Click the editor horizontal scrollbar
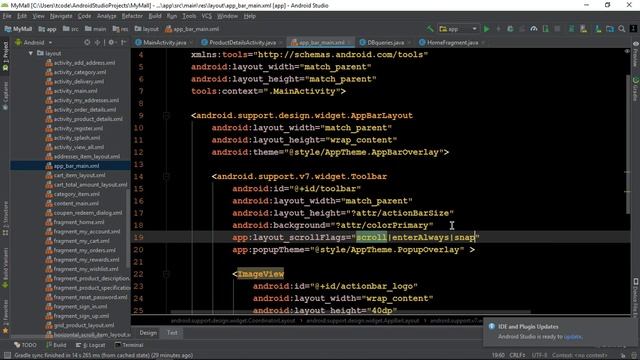Image resolution: width=640 pixels, height=360 pixels. [350, 312]
